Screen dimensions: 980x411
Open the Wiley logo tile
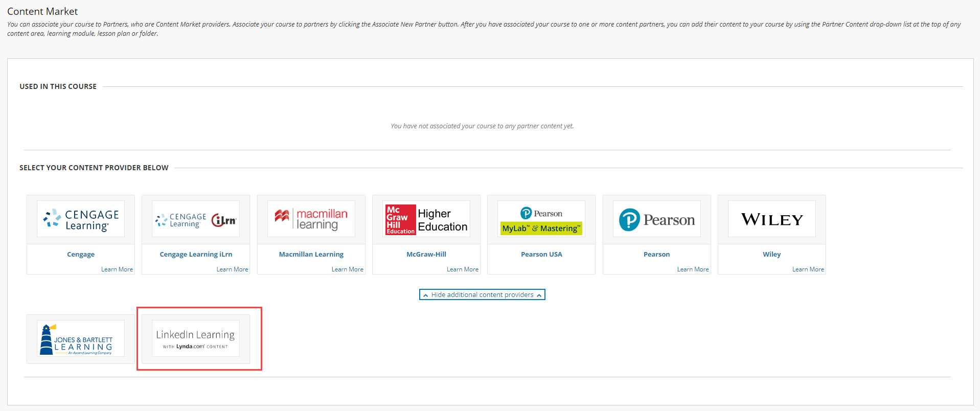[772, 219]
